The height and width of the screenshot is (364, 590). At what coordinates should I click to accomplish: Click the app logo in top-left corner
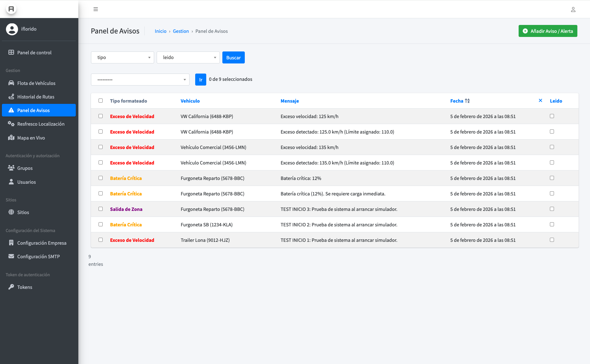click(11, 9)
